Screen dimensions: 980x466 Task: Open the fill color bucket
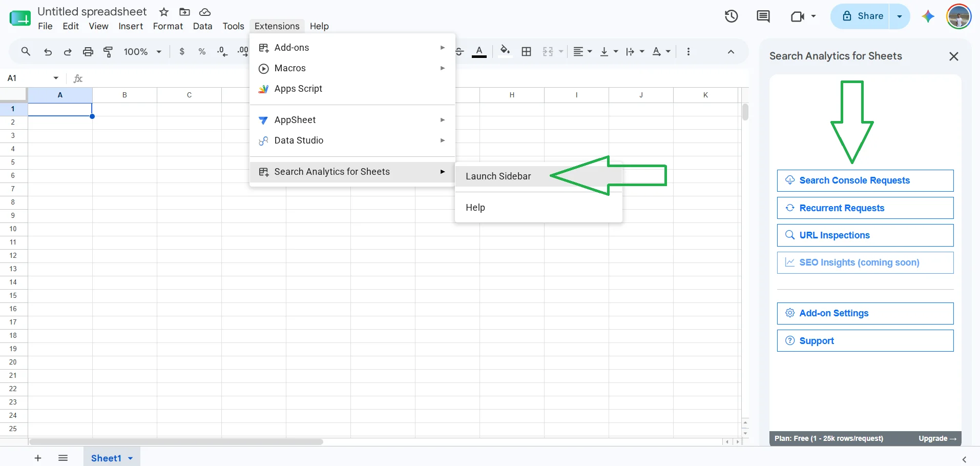[x=505, y=51]
